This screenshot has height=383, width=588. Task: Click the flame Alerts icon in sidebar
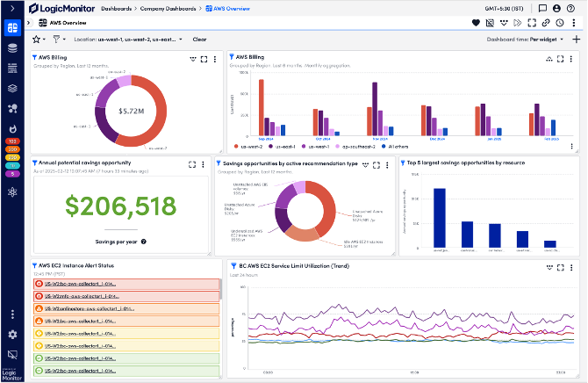pyautogui.click(x=13, y=128)
